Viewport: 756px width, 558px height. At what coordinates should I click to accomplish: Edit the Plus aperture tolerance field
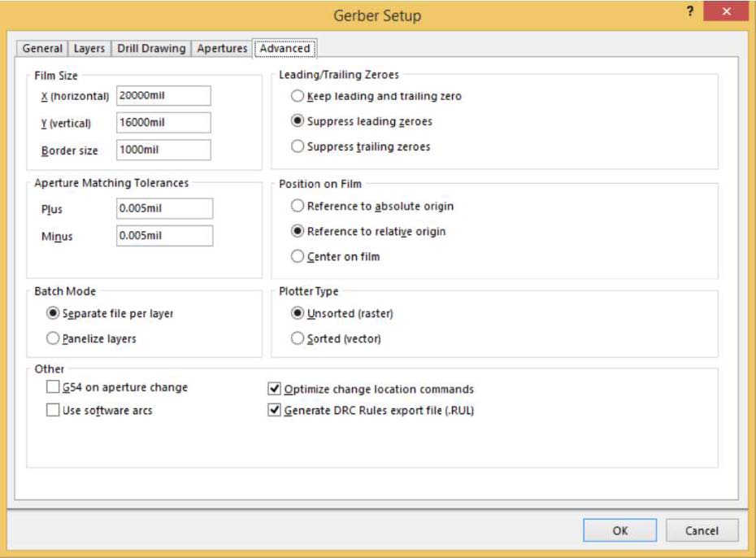[164, 208]
